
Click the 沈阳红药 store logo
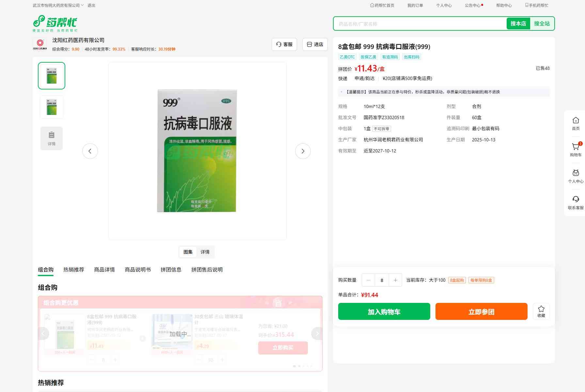pyautogui.click(x=40, y=44)
